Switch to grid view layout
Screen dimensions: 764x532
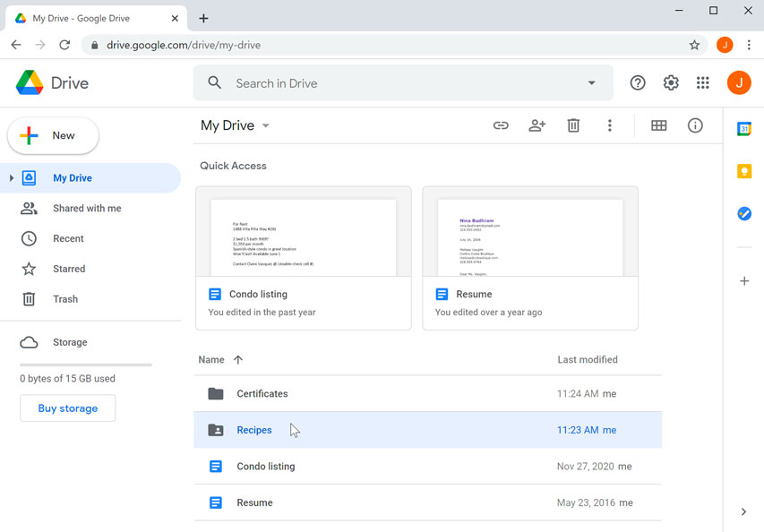[658, 125]
